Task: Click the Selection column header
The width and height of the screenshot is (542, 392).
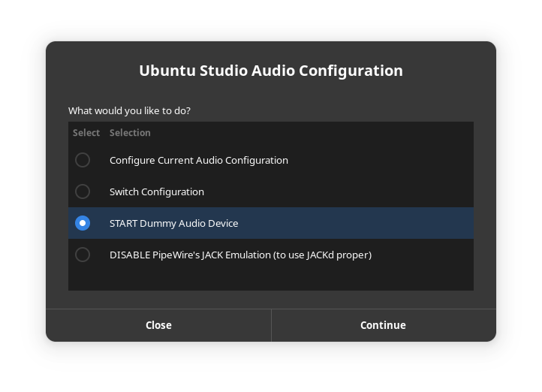Action: pyautogui.click(x=130, y=133)
